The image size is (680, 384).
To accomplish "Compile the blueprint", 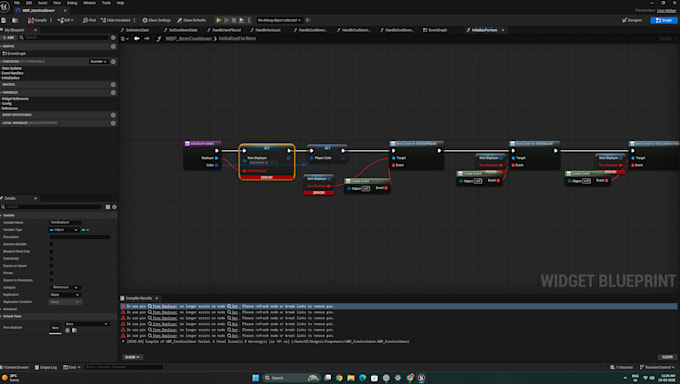I will point(37,20).
